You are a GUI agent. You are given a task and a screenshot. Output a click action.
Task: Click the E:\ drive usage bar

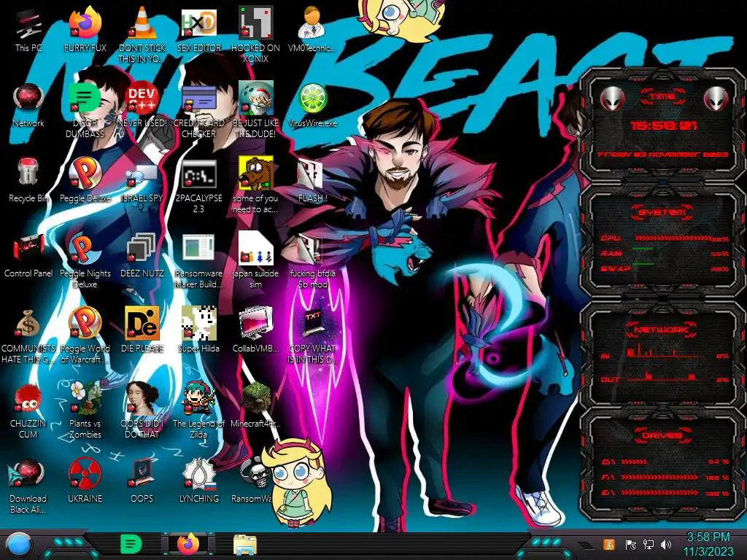[659, 492]
